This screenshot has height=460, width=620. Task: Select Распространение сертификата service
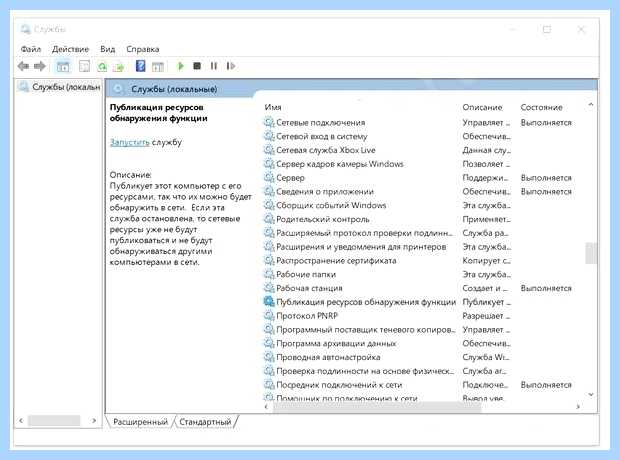[x=336, y=261]
